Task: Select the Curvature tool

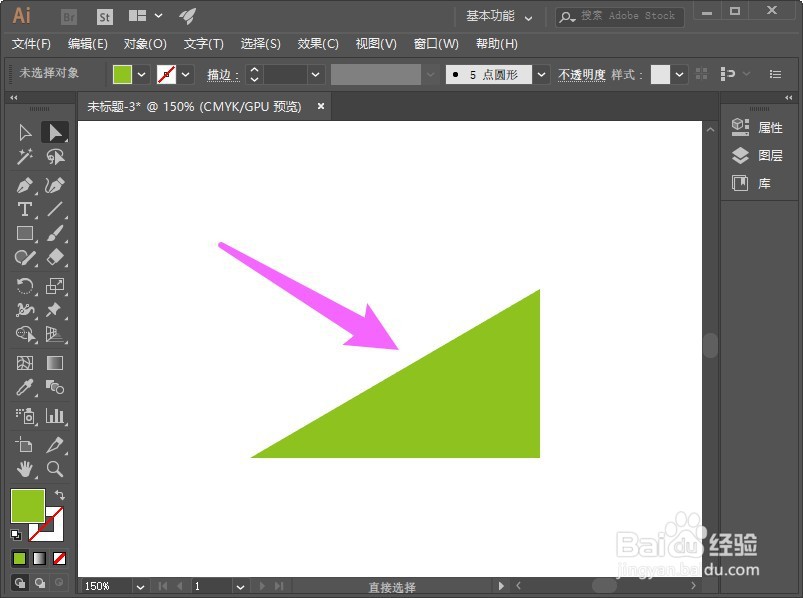Action: click(55, 185)
